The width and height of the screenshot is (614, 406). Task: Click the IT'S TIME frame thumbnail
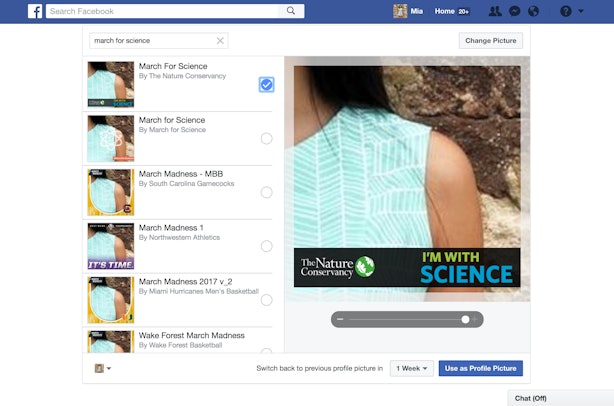click(111, 246)
